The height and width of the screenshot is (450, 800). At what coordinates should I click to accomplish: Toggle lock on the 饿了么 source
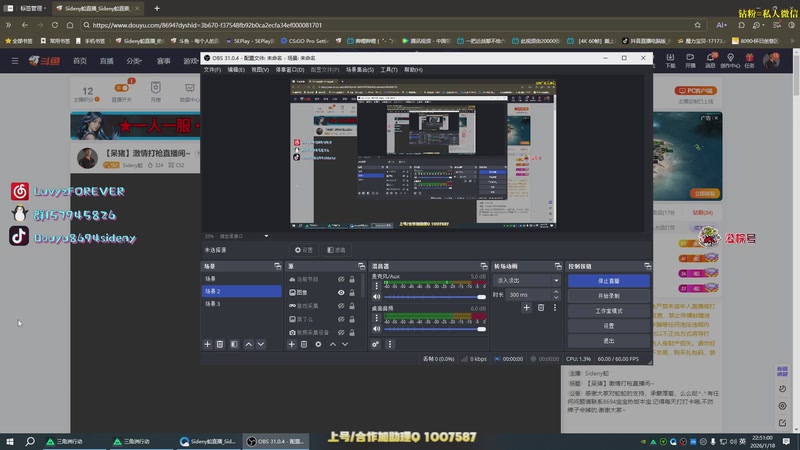coord(352,319)
